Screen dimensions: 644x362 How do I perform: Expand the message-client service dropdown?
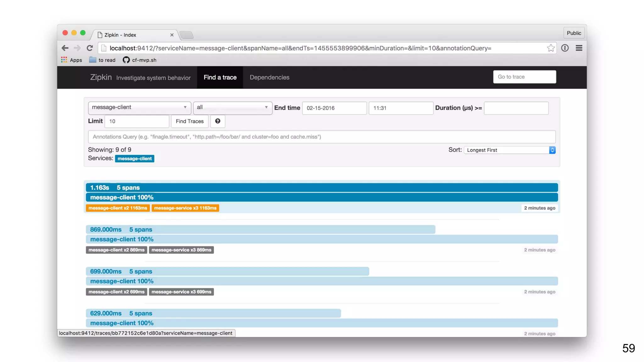(139, 107)
